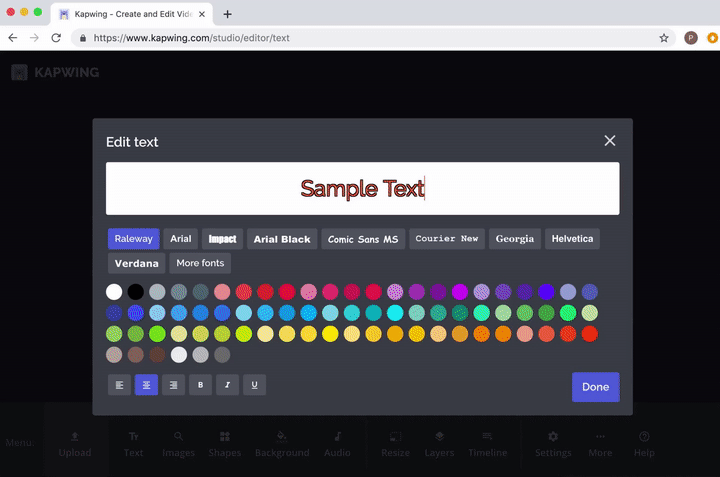Close the Edit text dialog
Screen dimensions: 720x477
[x=609, y=141]
